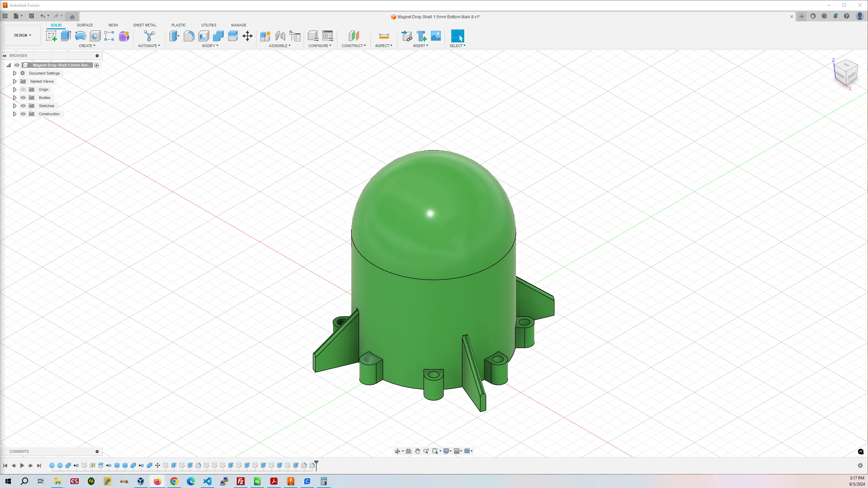Select first feature in the timeline
868x488 pixels.
[52, 465]
